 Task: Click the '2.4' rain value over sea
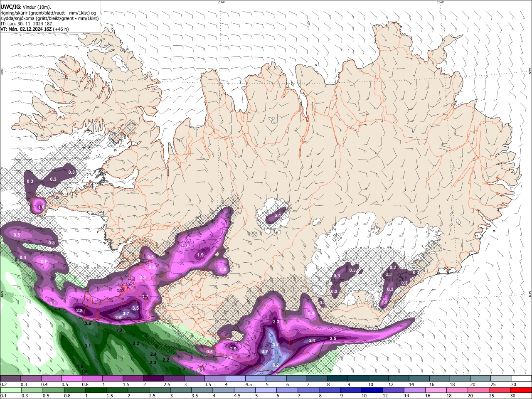coord(153,354)
